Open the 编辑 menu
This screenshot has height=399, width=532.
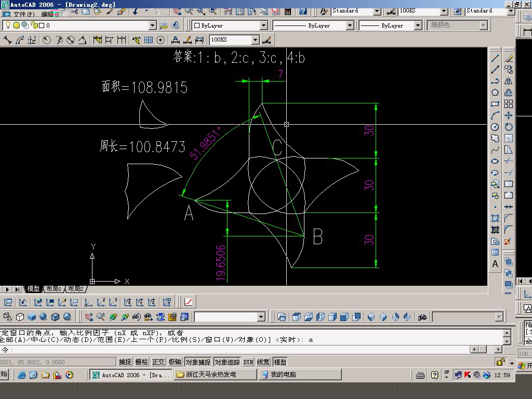point(49,14)
